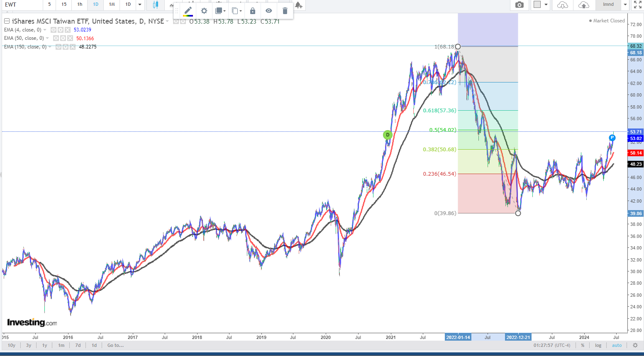Change drawing line color with pencil icon
This screenshot has height=356, width=644.
pos(188,11)
